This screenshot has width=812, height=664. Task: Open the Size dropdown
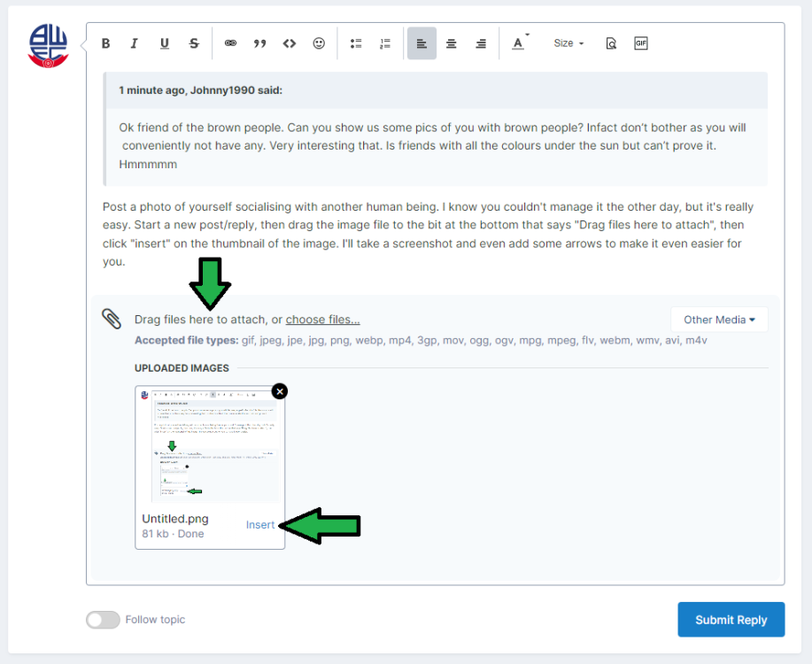pyautogui.click(x=568, y=43)
